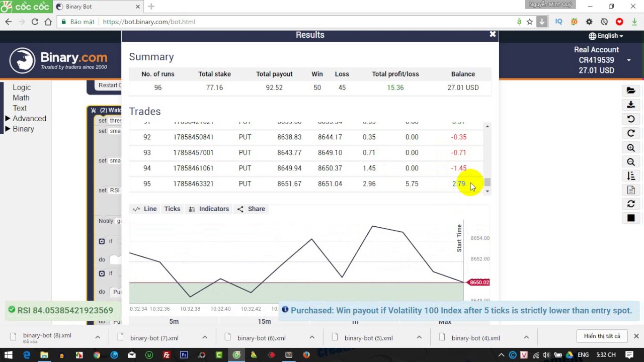Click the save/download blocks icon
The height and width of the screenshot is (362, 644).
point(631,105)
